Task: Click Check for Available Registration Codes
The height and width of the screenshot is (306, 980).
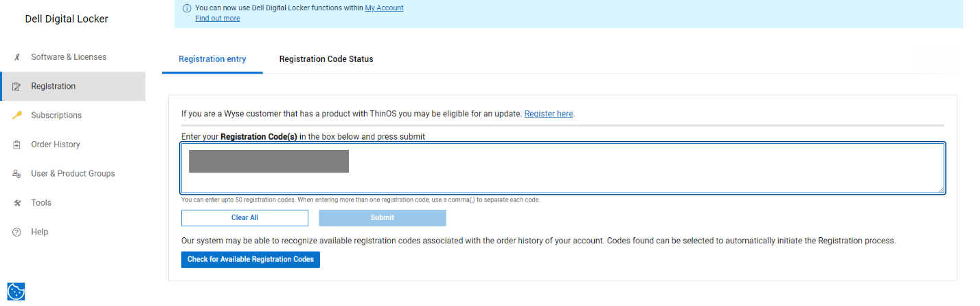Action: point(251,259)
